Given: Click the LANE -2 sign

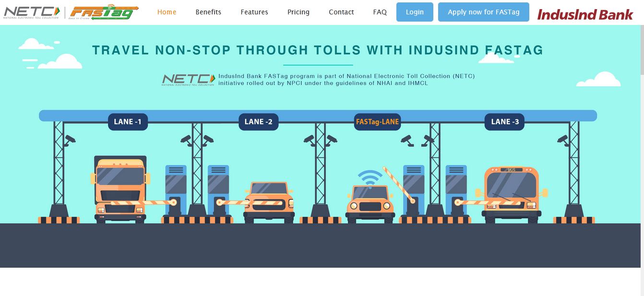Looking at the screenshot, I should 258,122.
